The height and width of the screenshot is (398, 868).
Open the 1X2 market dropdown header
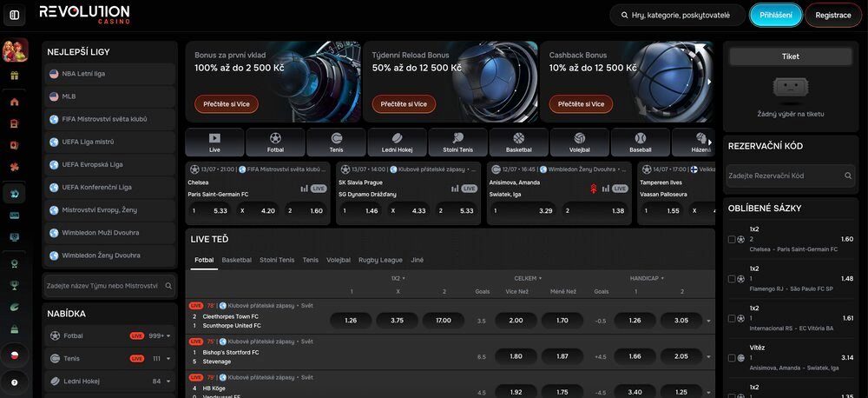tap(398, 278)
